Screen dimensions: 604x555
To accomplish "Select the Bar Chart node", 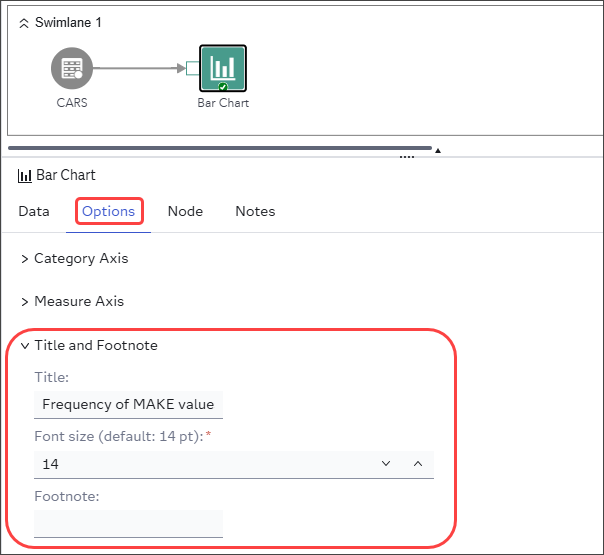I will (223, 68).
